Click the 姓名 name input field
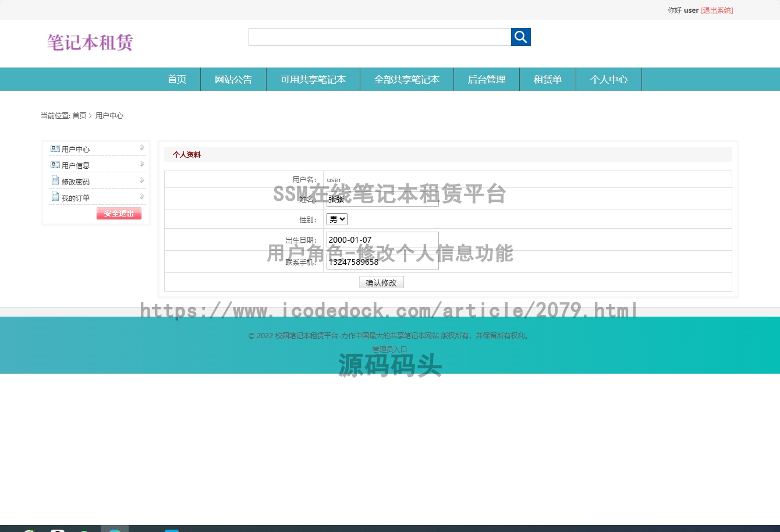Viewport: 780px width, 532px height. point(382,199)
